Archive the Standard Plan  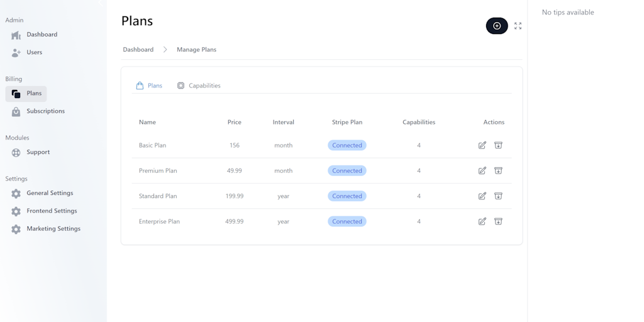pos(498,196)
